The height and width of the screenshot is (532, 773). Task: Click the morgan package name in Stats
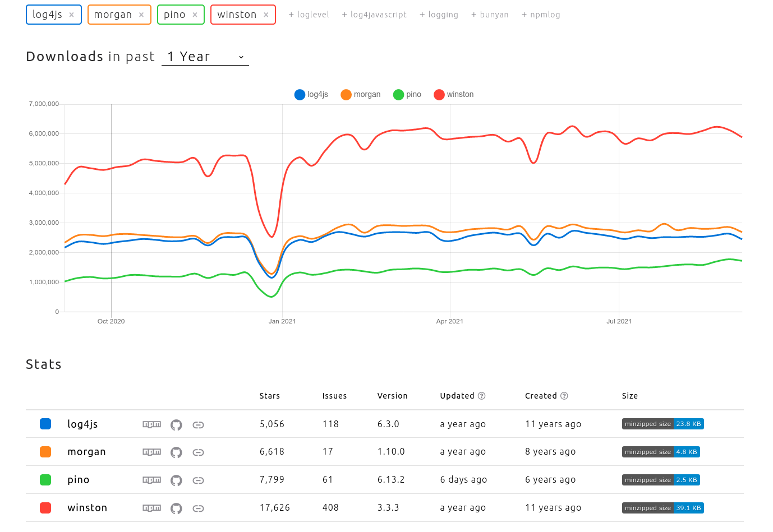point(86,452)
